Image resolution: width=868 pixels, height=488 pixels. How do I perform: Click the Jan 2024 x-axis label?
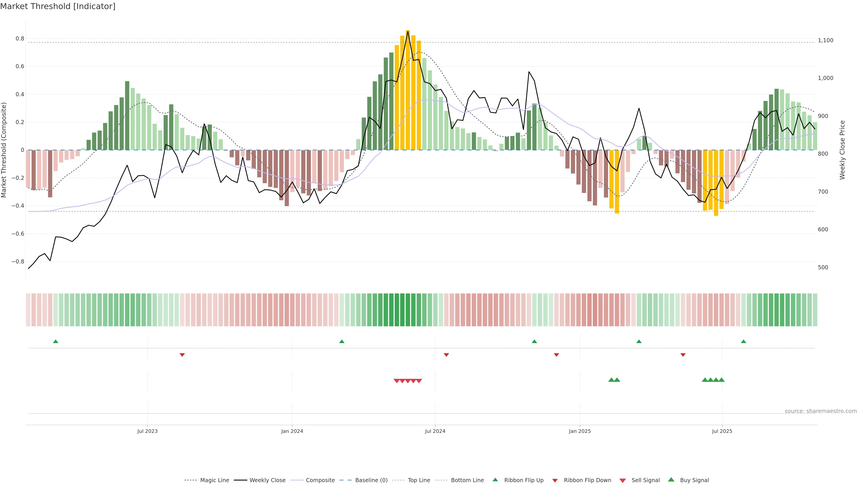[x=292, y=431]
